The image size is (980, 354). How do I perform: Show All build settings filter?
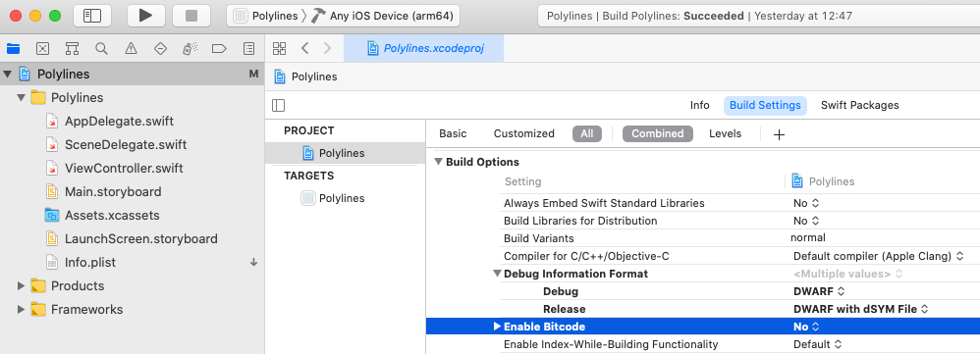[587, 133]
